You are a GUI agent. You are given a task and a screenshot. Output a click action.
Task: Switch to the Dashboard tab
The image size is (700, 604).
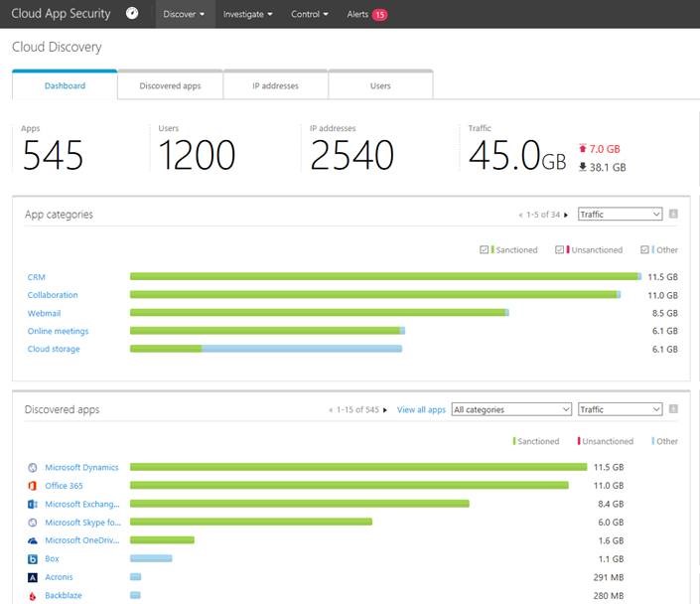point(65,85)
